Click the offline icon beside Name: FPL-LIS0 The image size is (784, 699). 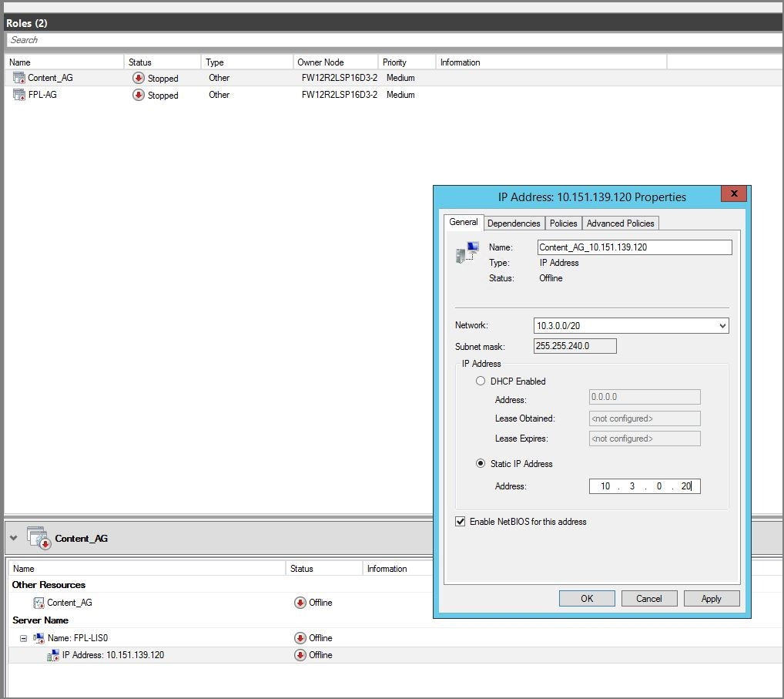[x=300, y=638]
